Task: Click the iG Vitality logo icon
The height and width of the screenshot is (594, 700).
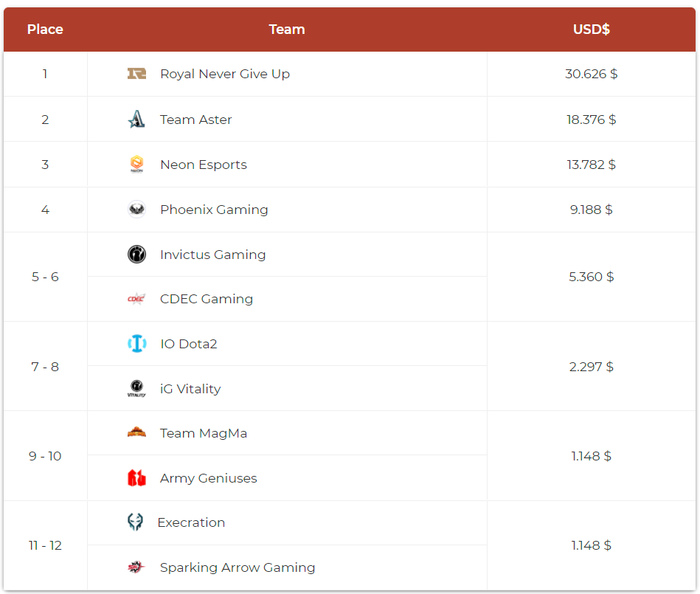Action: (136, 389)
